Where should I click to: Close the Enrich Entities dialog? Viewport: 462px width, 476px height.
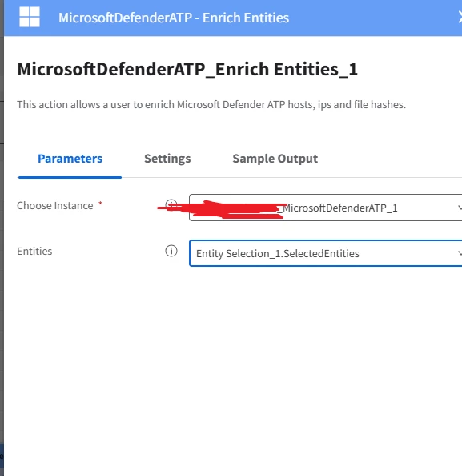[x=460, y=17]
